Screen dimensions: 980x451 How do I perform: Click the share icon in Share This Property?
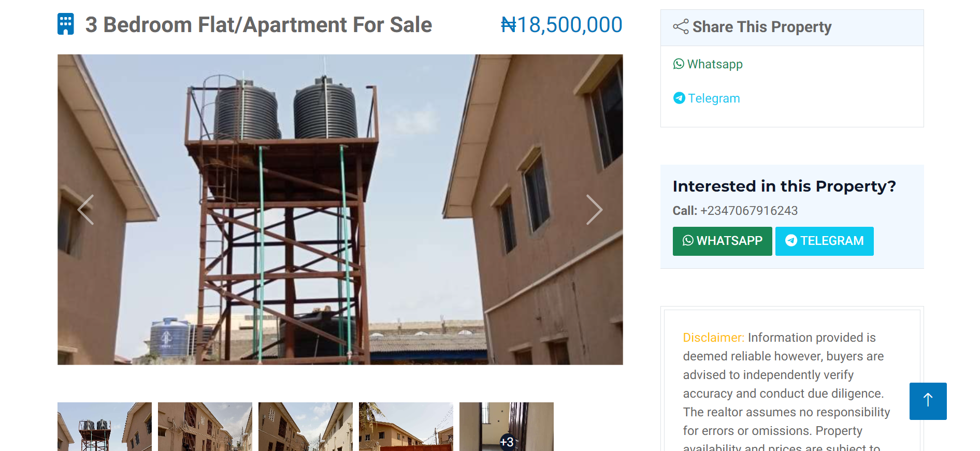(x=681, y=26)
